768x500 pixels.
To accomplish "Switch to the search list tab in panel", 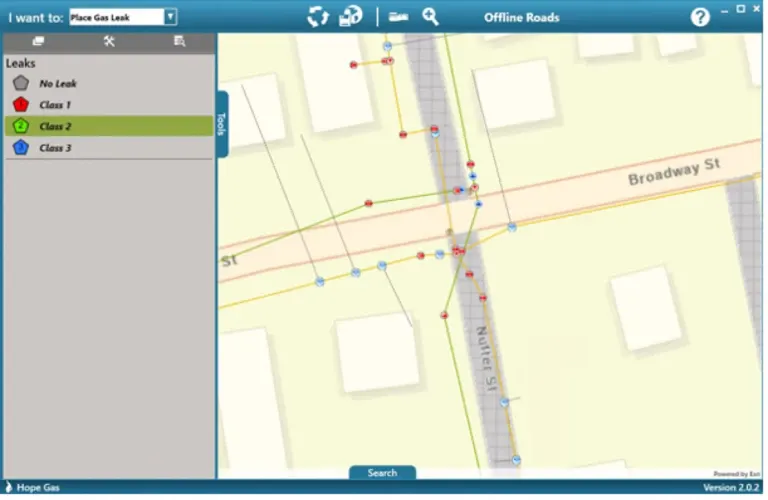I will (x=180, y=42).
